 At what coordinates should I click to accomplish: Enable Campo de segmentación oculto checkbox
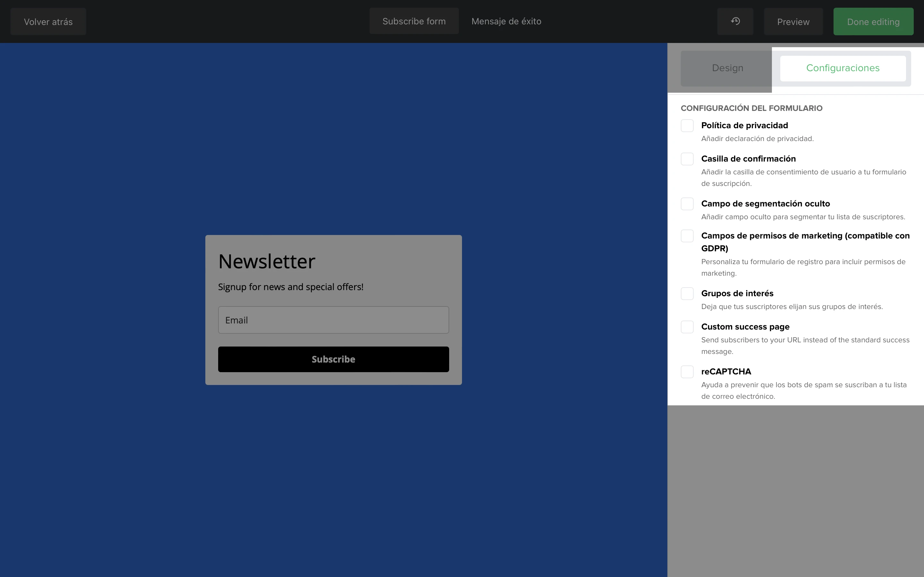pos(687,204)
